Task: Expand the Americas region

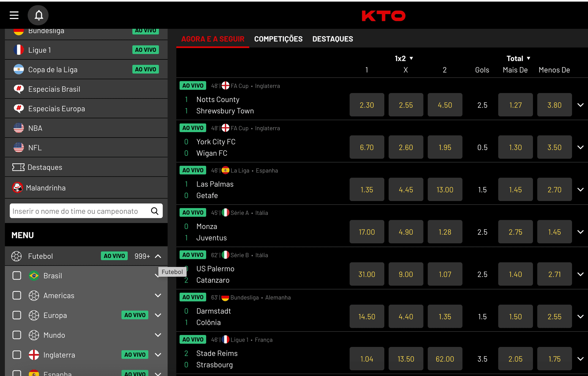Action: point(158,295)
